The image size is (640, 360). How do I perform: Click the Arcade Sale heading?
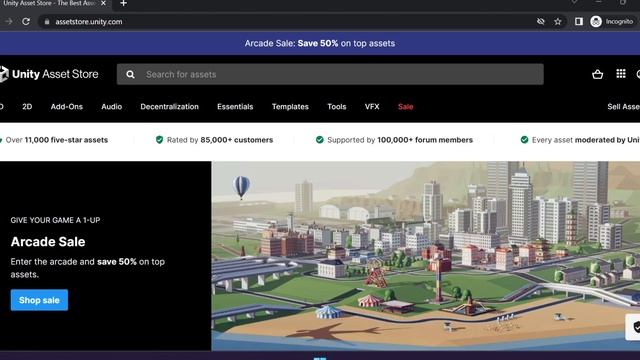coord(48,242)
